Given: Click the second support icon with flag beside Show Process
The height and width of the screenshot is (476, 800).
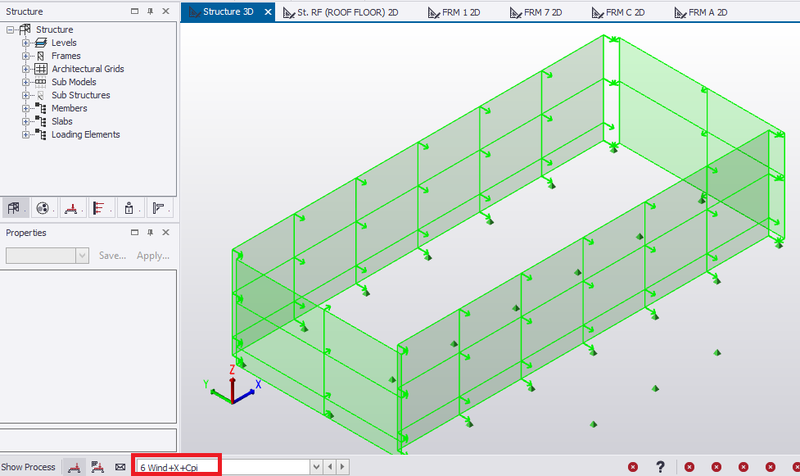Looking at the screenshot, I should (97, 467).
